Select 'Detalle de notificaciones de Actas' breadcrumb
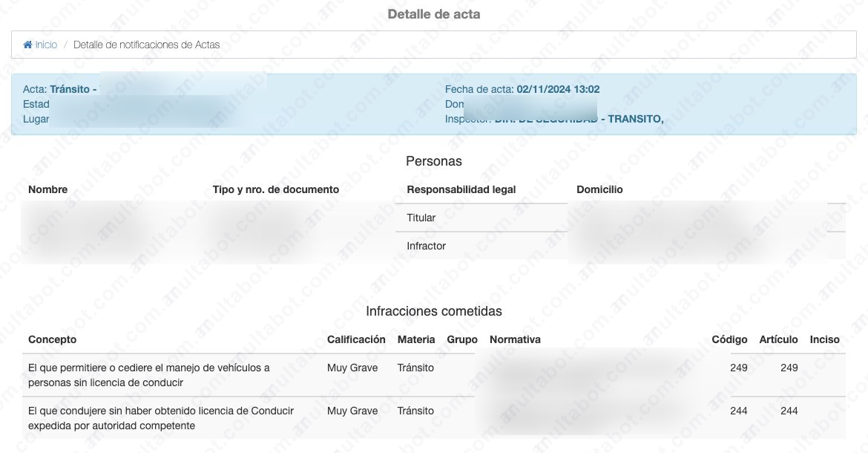 147,45
